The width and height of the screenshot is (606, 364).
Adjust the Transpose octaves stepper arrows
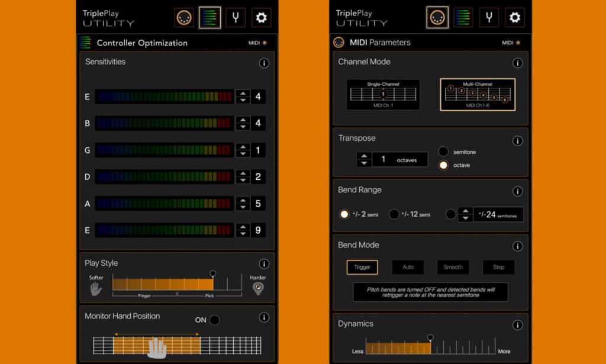coord(364,160)
